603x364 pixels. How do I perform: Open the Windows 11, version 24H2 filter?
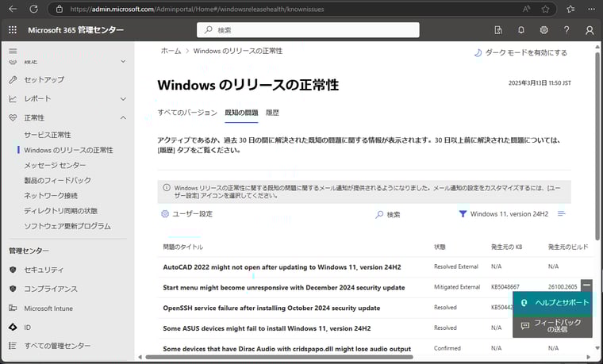pyautogui.click(x=509, y=213)
